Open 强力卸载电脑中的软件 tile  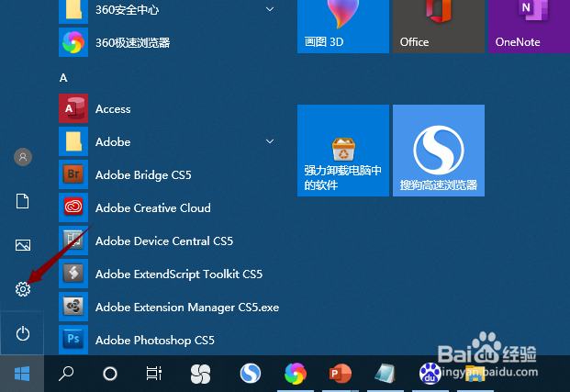click(x=343, y=151)
